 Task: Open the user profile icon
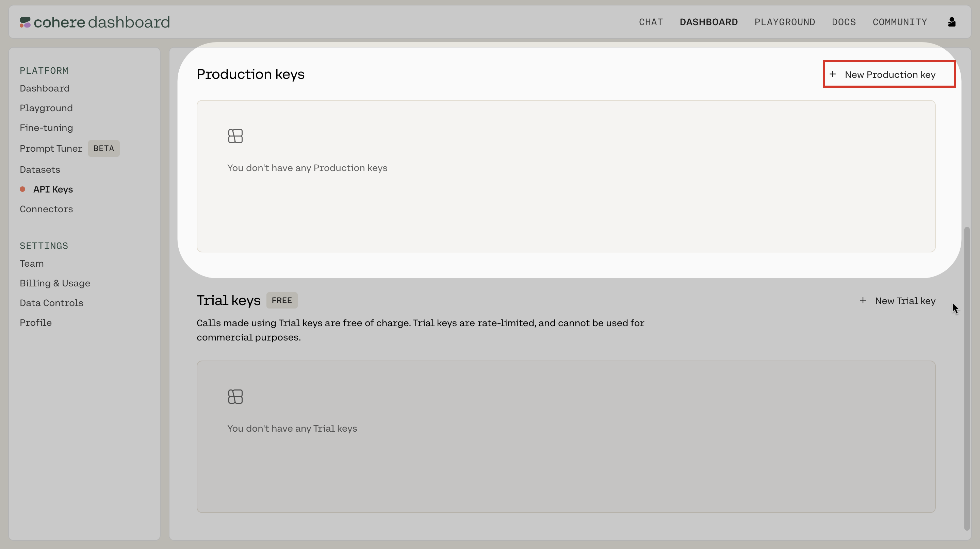(x=951, y=22)
